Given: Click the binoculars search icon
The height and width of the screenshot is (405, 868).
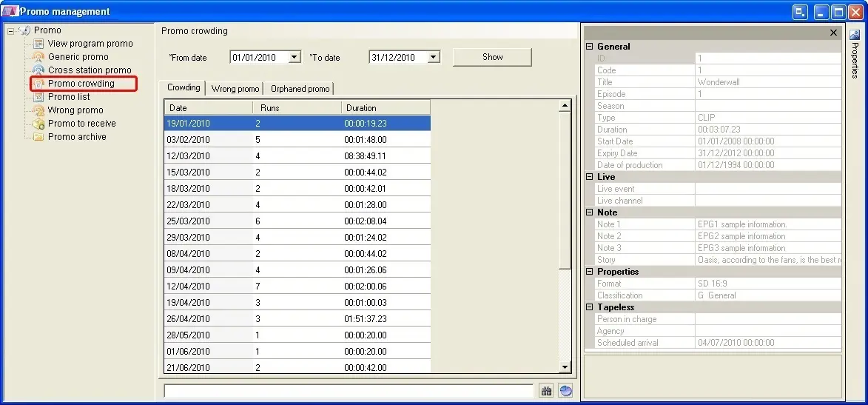Looking at the screenshot, I should 546,391.
